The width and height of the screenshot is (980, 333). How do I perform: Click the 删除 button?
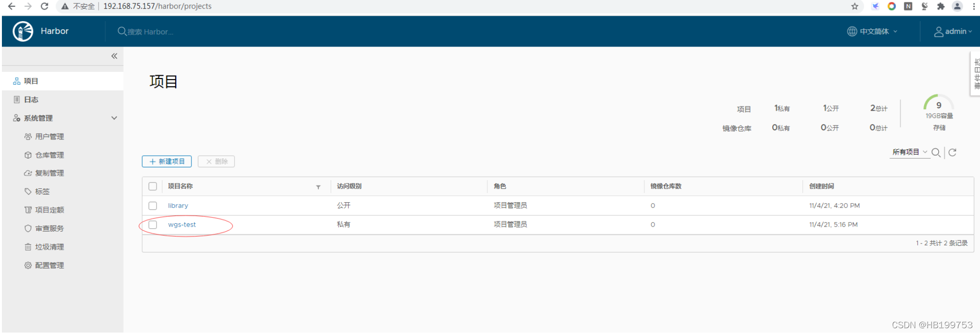tap(216, 161)
